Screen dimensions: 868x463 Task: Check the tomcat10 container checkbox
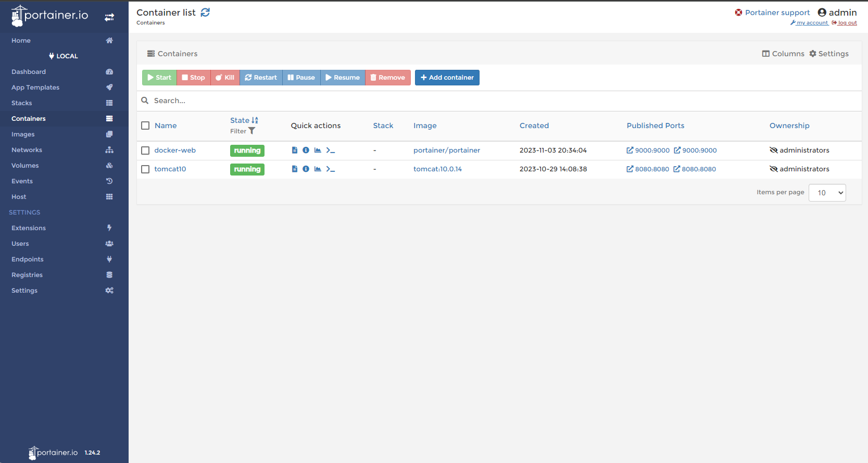coord(145,169)
